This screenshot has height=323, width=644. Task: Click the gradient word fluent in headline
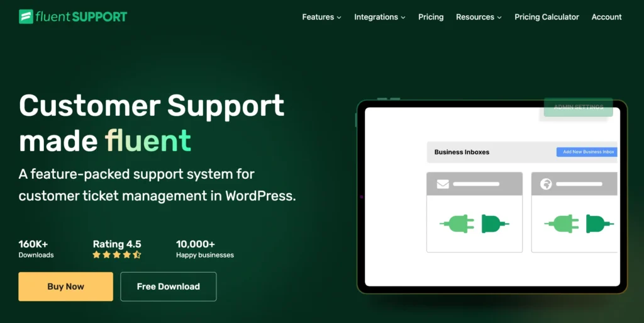pyautogui.click(x=148, y=140)
